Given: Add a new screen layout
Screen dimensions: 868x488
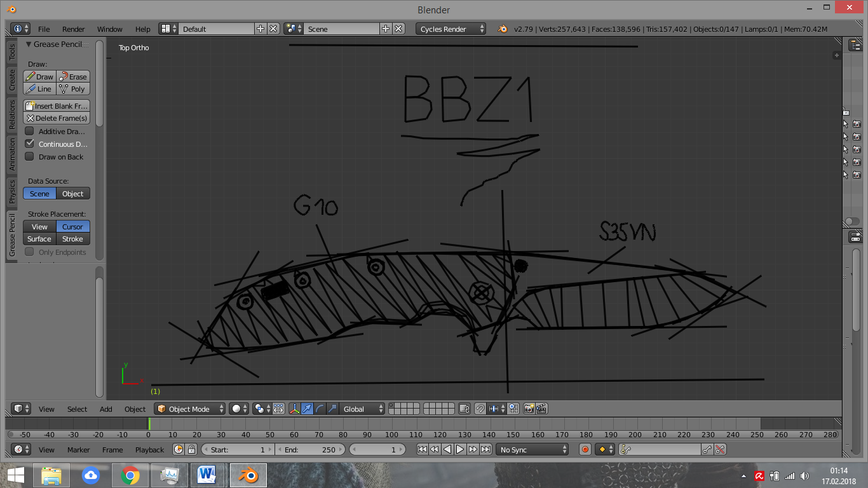Looking at the screenshot, I should [261, 29].
